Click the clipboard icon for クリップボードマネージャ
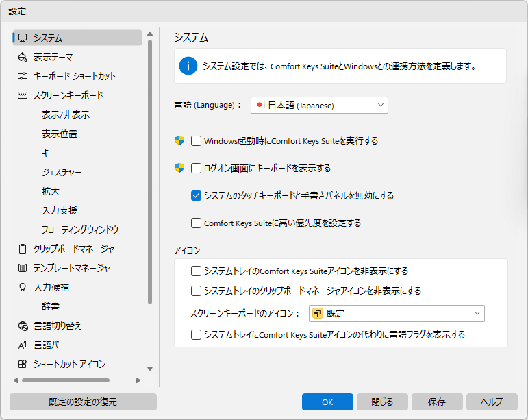This screenshot has height=420, width=528. pos(23,249)
